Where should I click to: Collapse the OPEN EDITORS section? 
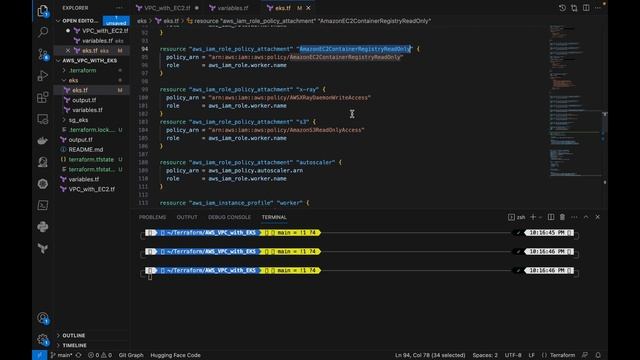pyautogui.click(x=58, y=20)
